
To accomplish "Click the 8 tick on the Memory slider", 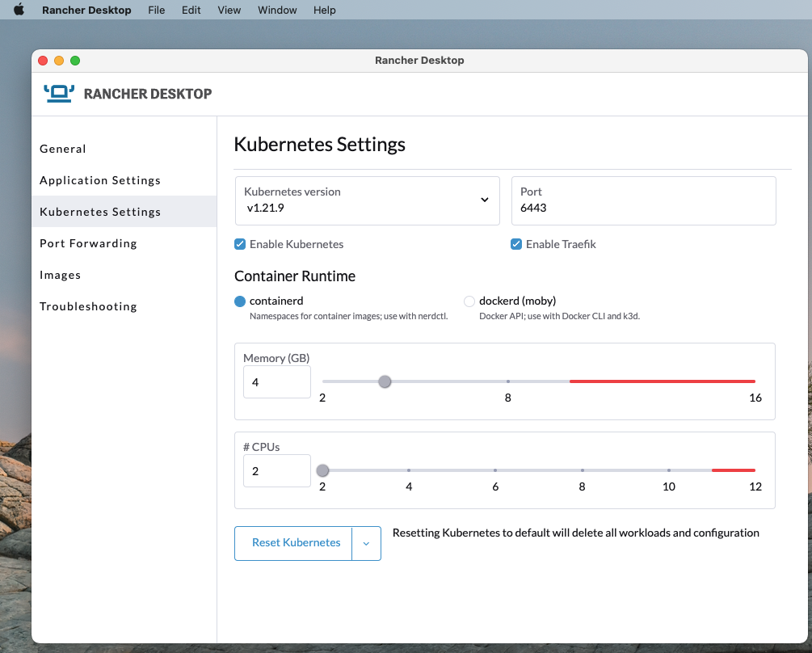I will tap(508, 381).
